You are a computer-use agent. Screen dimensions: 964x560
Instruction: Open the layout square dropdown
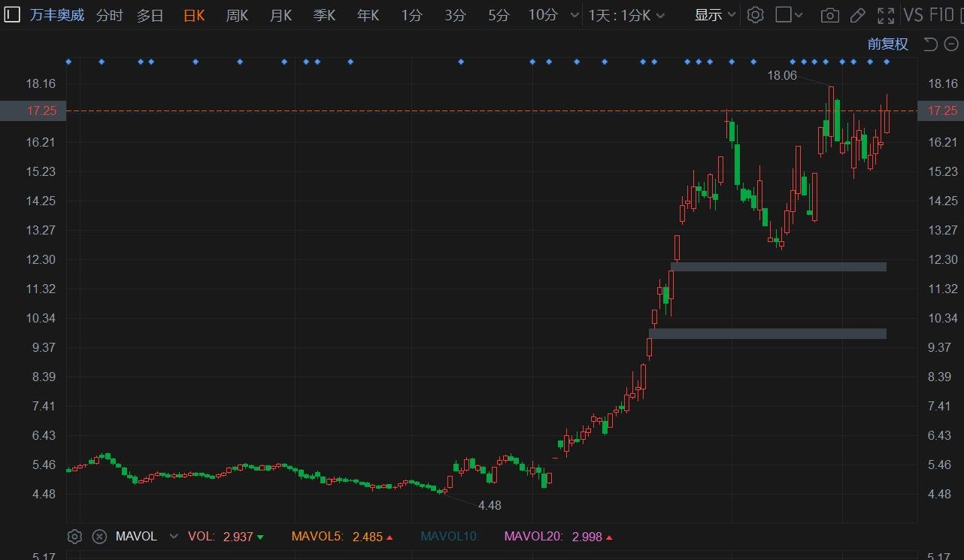789,15
